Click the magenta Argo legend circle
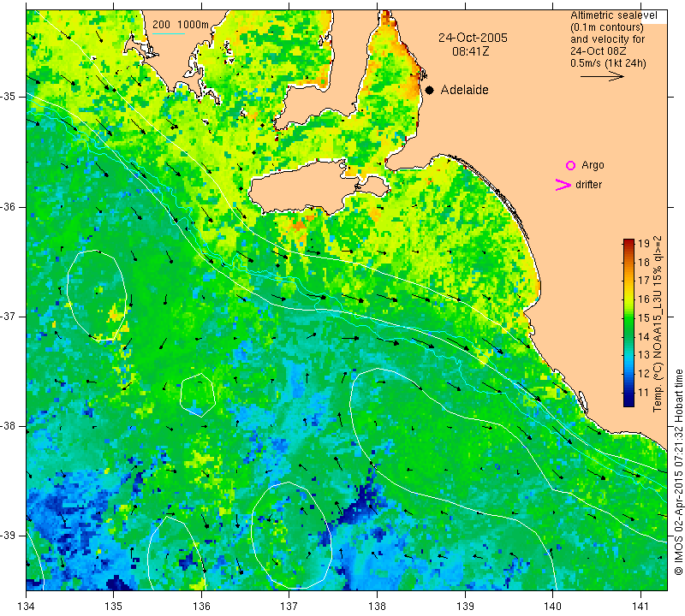 click(x=570, y=165)
